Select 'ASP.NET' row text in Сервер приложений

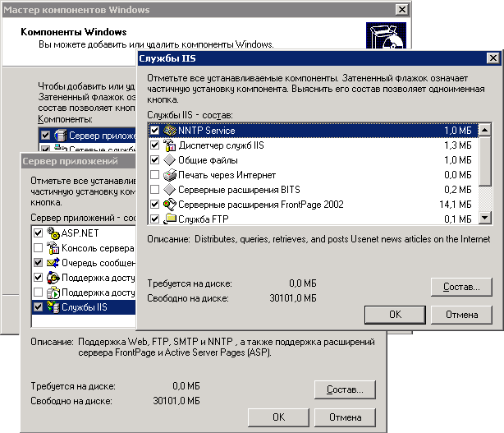click(x=80, y=233)
